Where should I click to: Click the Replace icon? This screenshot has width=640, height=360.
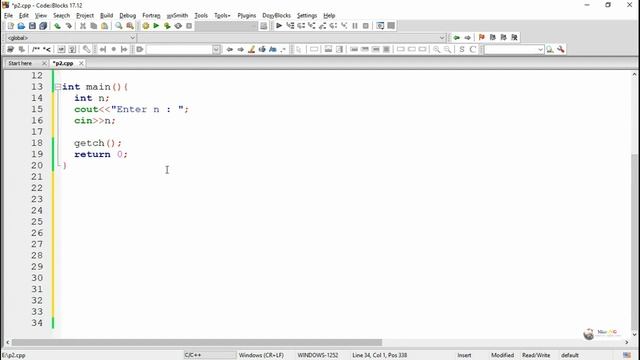[x=130, y=26]
